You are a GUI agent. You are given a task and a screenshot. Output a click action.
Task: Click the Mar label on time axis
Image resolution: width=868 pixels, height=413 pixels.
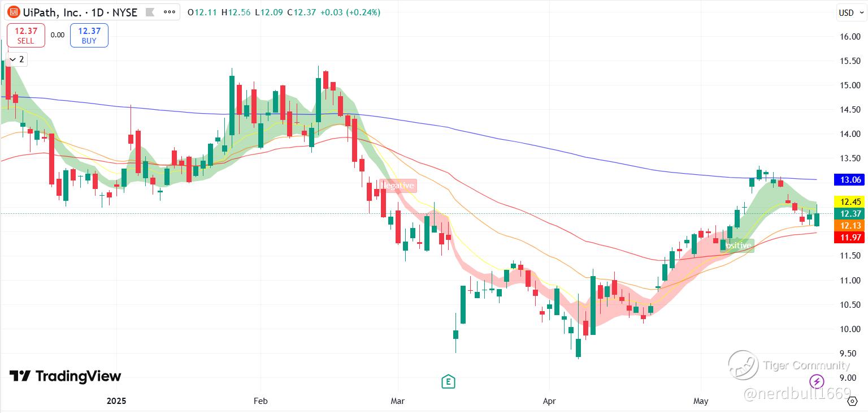pos(398,401)
